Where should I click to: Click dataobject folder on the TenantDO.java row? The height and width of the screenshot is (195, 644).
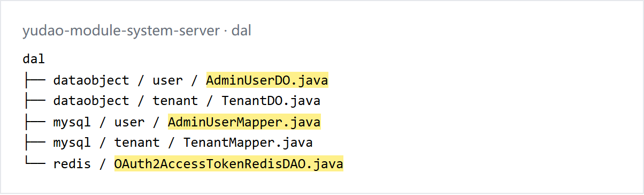point(91,101)
